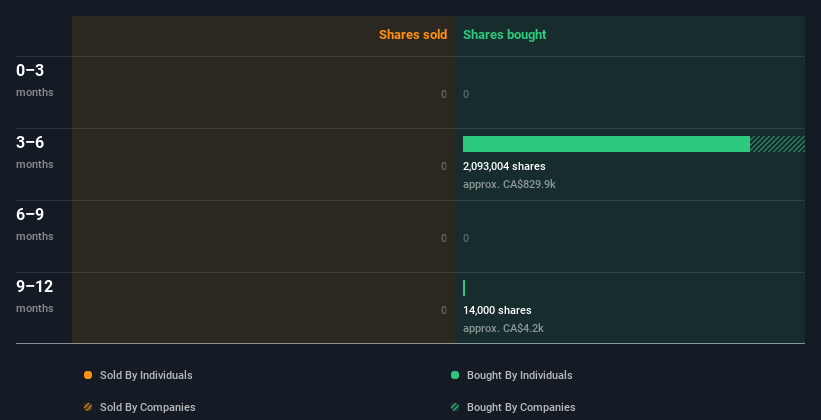Select the 9–12 months row label
The width and height of the screenshot is (821, 420).
pos(35,296)
